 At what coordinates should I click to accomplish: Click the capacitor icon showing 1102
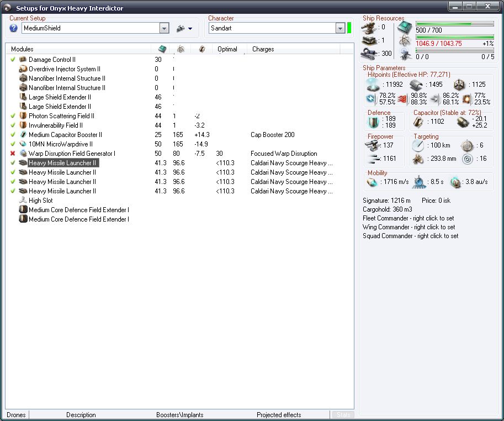pos(418,122)
